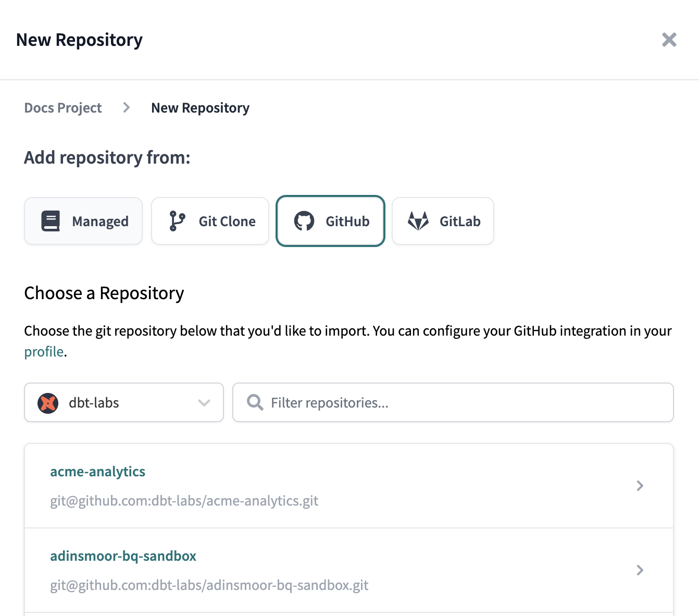Click the adinsmoor-bq-sandbox row chevron
This screenshot has width=699, height=616.
pos(640,570)
